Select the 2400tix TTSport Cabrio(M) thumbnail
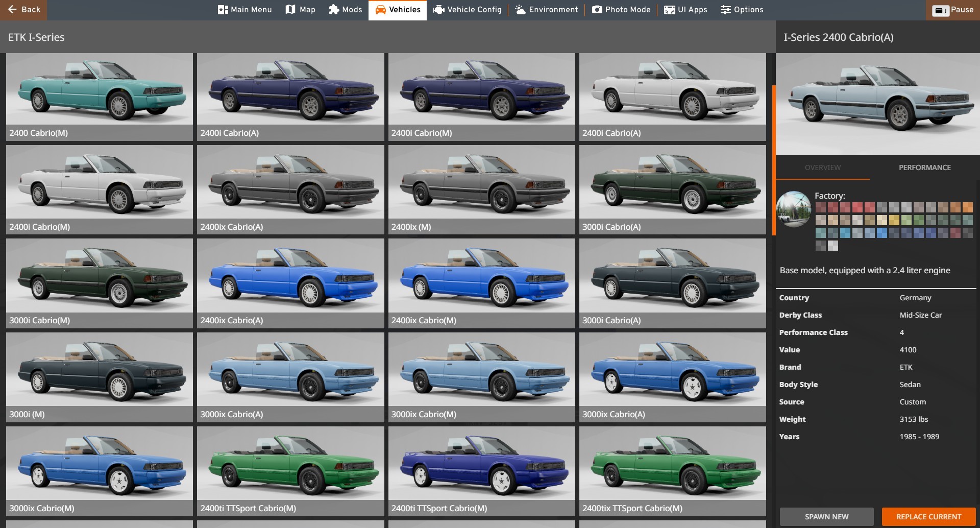 coord(673,471)
